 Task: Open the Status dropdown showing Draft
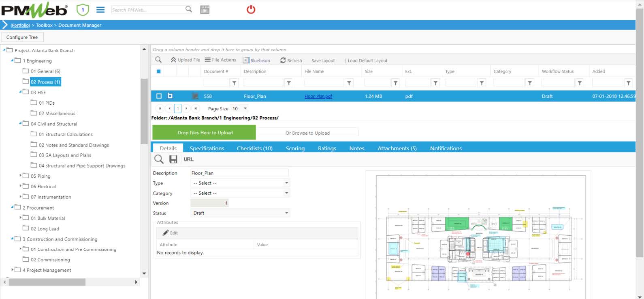pyautogui.click(x=240, y=213)
